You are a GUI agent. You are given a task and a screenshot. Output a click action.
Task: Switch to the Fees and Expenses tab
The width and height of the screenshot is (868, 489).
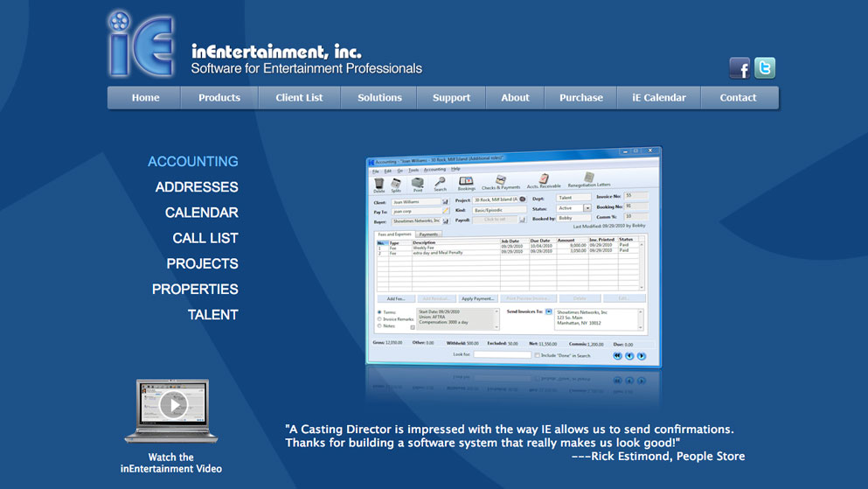click(x=395, y=234)
